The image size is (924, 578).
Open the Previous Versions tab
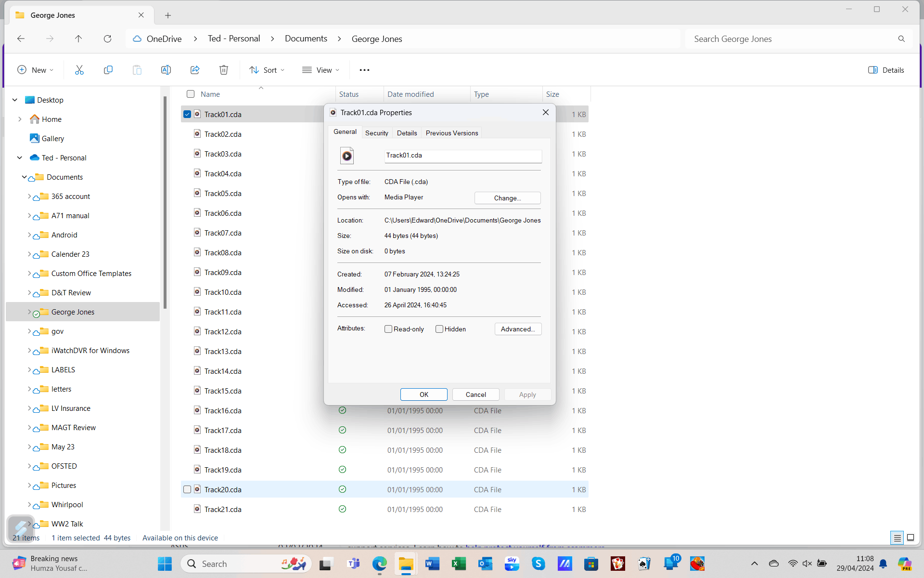pyautogui.click(x=451, y=133)
